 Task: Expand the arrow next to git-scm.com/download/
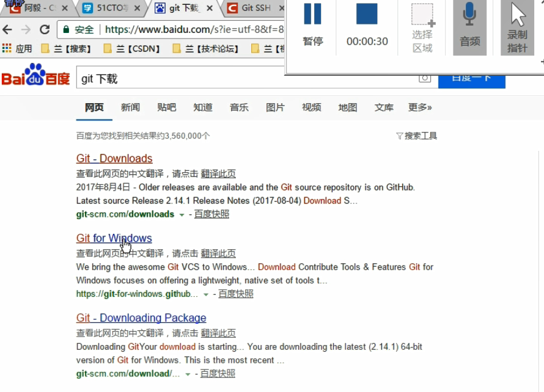coord(188,374)
